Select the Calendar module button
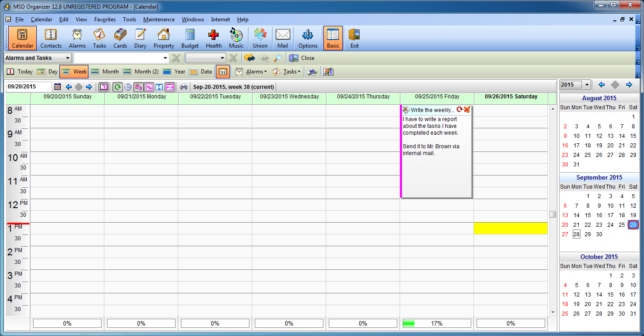Viewport: 644px width, 336px height. coord(22,38)
